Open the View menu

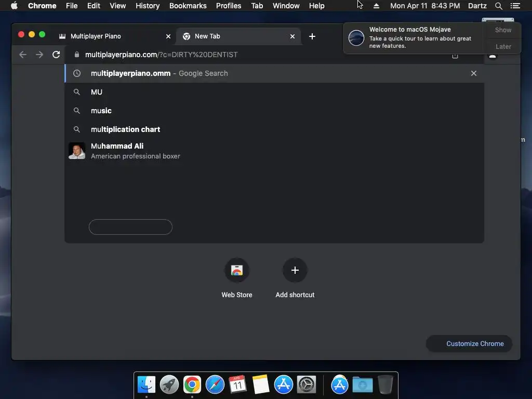pos(118,6)
